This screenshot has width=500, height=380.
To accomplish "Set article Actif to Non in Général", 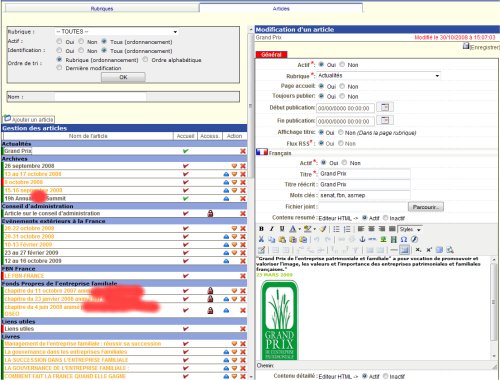I will (x=342, y=64).
